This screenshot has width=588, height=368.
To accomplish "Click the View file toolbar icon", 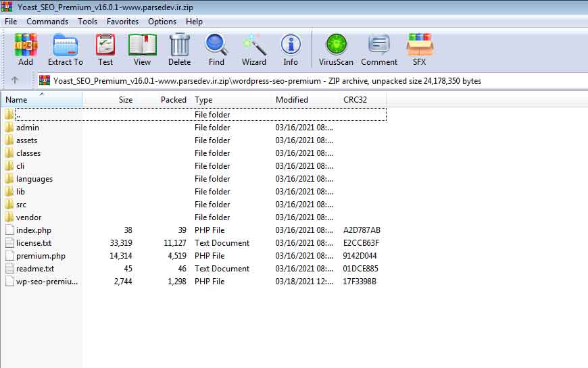I will (x=142, y=45).
